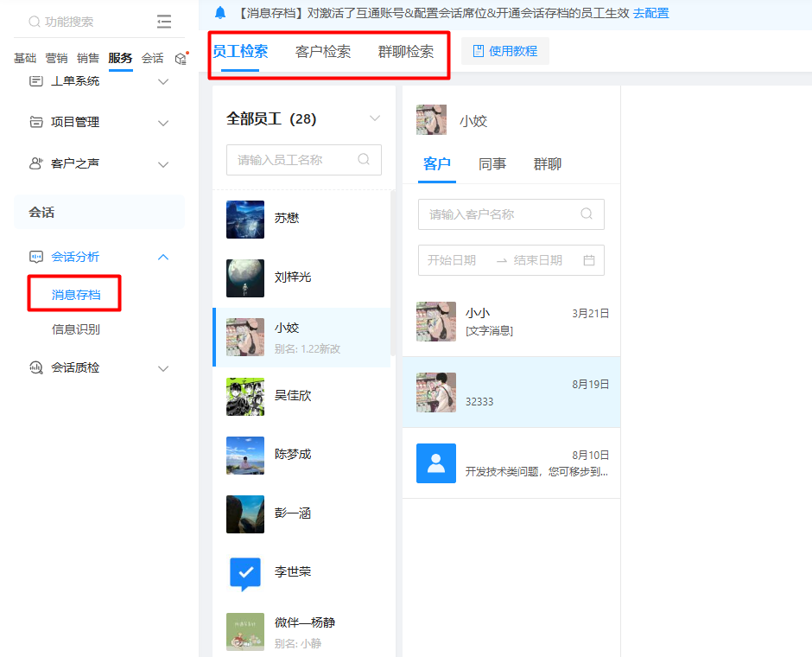
Task: Click the 请输入员工名称 input field
Action: 304,160
